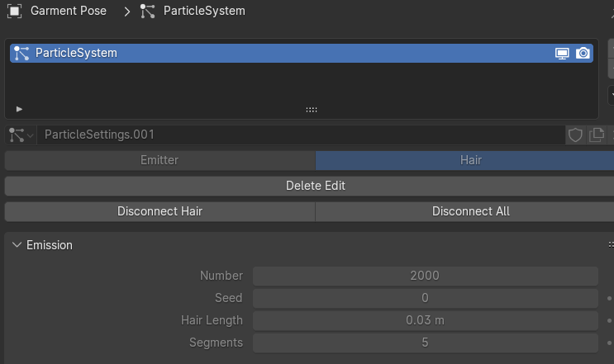Viewport: 614px width, 364px height.
Task: Click the animate dot beside Seed
Action: (610, 298)
